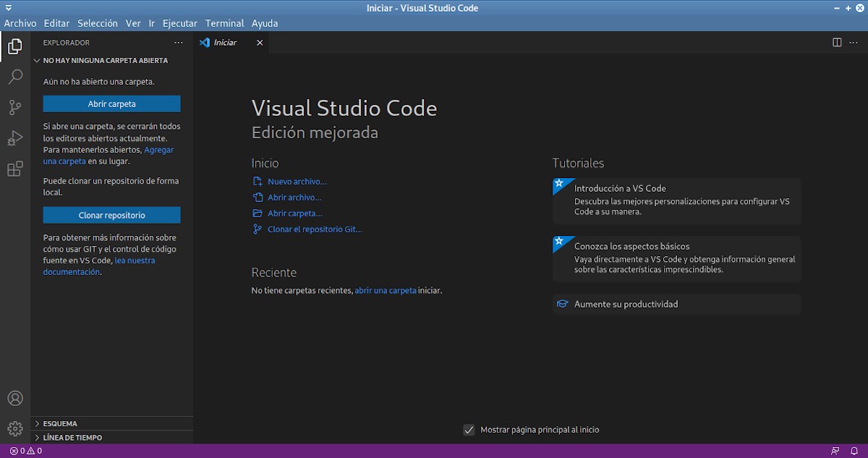Click the Nuevo archivo... link
The width and height of the screenshot is (868, 458).
click(x=297, y=182)
